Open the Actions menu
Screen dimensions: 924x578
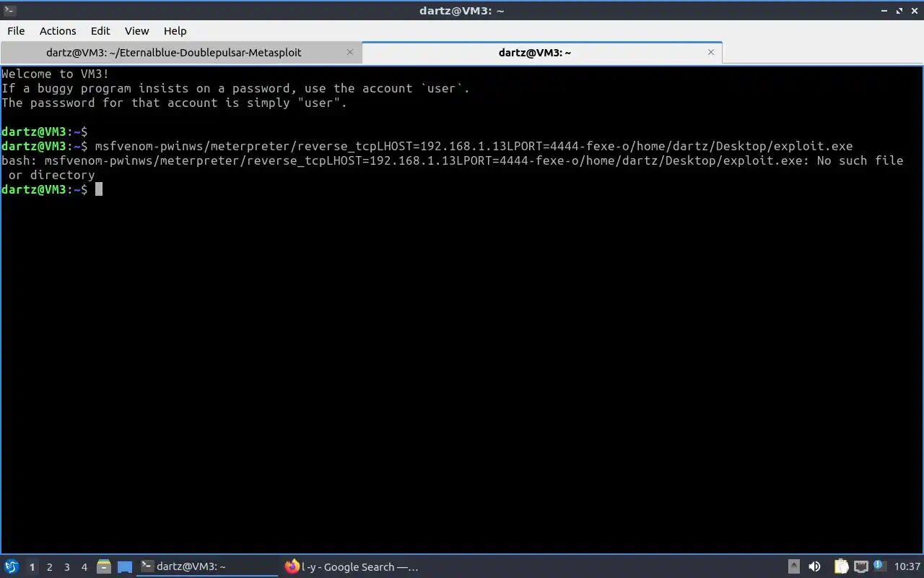point(58,31)
